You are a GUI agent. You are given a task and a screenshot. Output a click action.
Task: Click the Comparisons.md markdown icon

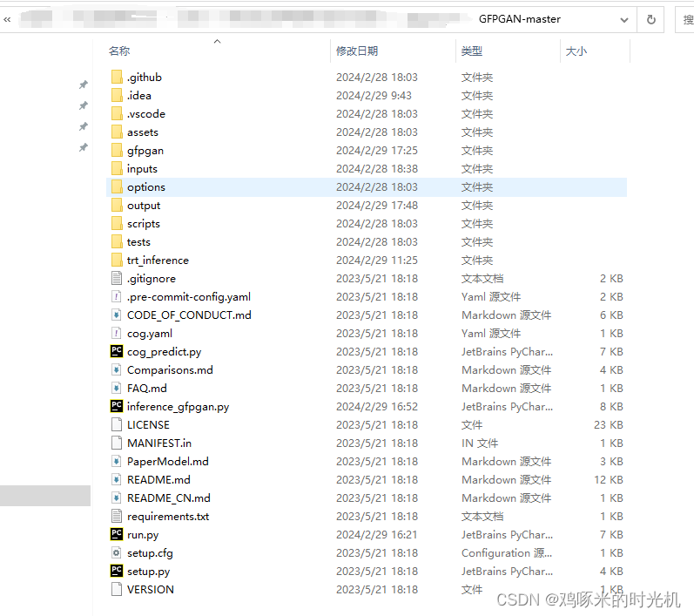tap(117, 369)
